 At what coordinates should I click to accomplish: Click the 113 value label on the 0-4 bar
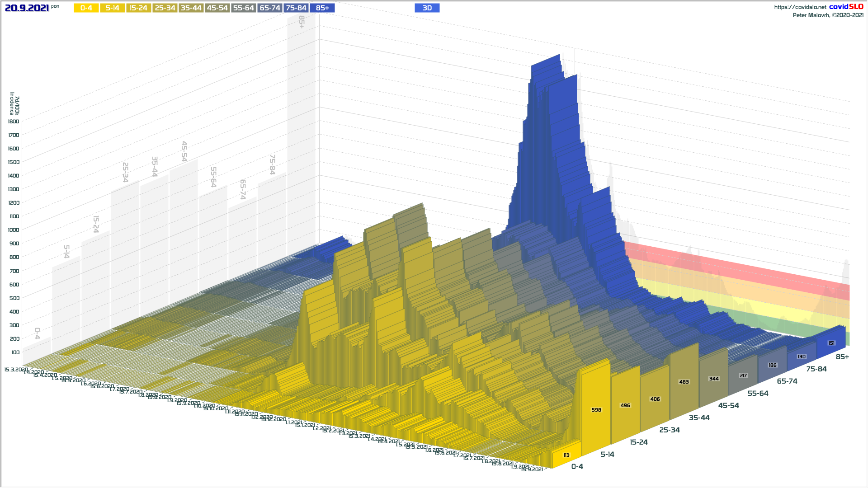pyautogui.click(x=566, y=455)
